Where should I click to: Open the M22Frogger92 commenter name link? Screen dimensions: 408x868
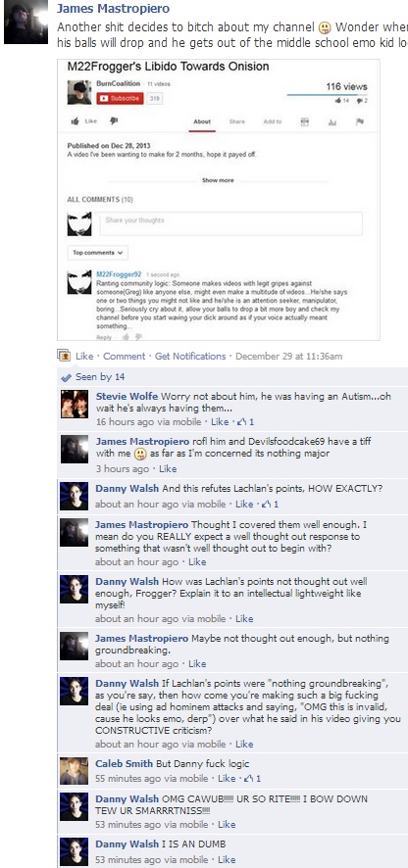pyautogui.click(x=119, y=274)
